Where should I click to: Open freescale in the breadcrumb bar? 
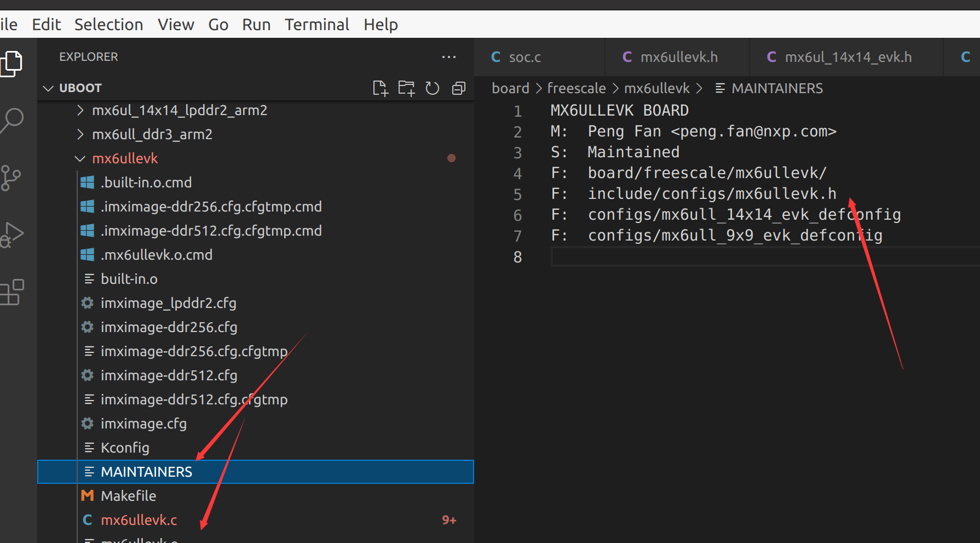(x=577, y=88)
